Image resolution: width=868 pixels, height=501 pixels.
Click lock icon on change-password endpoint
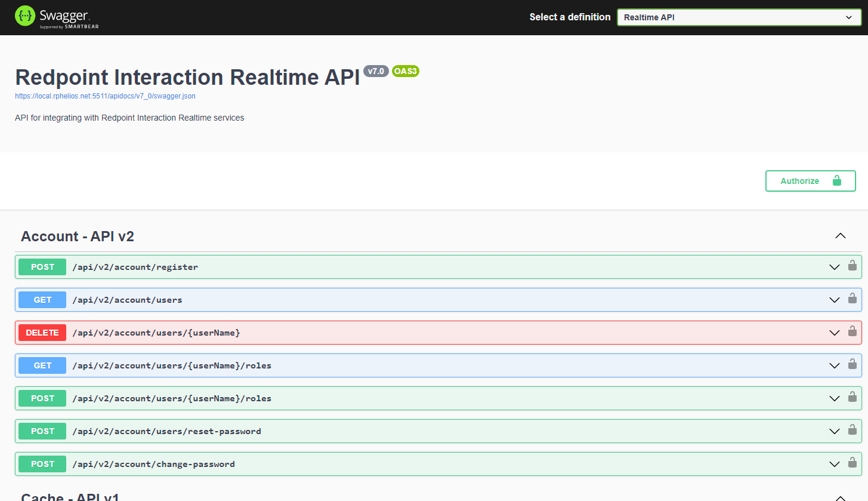coord(852,463)
